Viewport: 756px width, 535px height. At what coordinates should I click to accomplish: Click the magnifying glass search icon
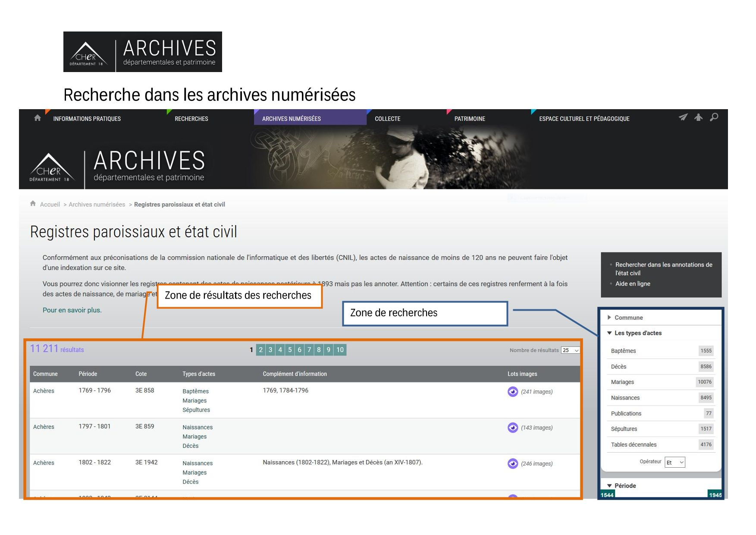(x=714, y=117)
